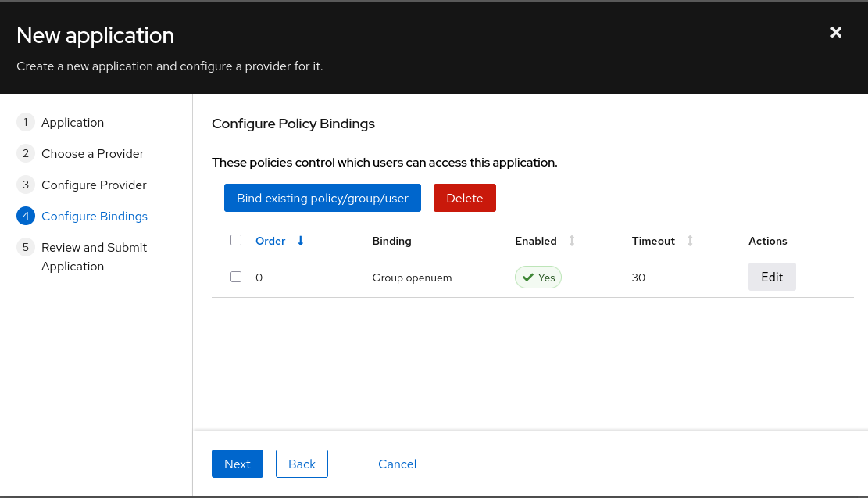This screenshot has height=498, width=868.
Task: Open the Choose a Provider step
Action: tap(93, 153)
